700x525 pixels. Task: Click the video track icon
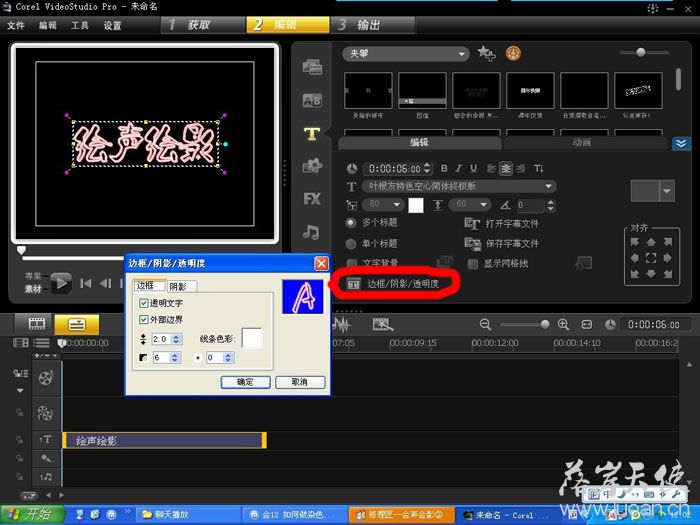(46, 378)
